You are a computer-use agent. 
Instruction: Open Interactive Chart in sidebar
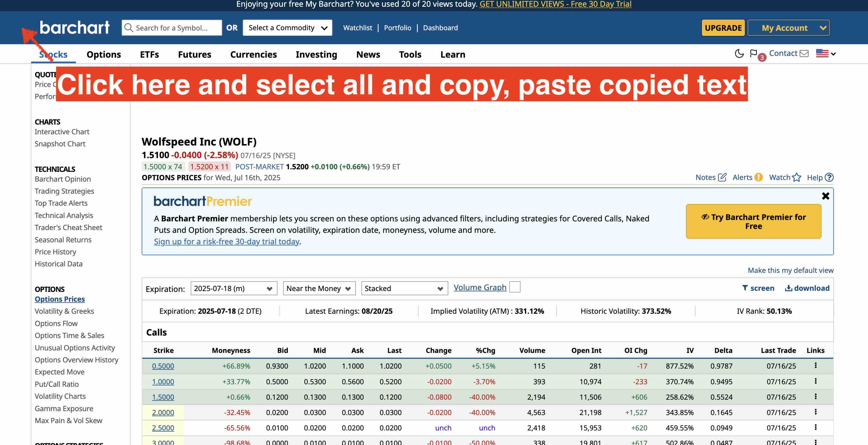click(62, 132)
